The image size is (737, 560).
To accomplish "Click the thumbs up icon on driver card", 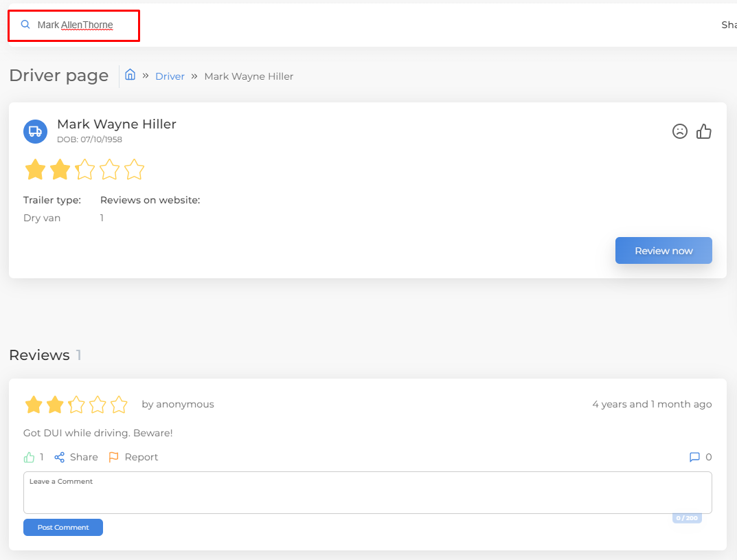I will pos(704,131).
